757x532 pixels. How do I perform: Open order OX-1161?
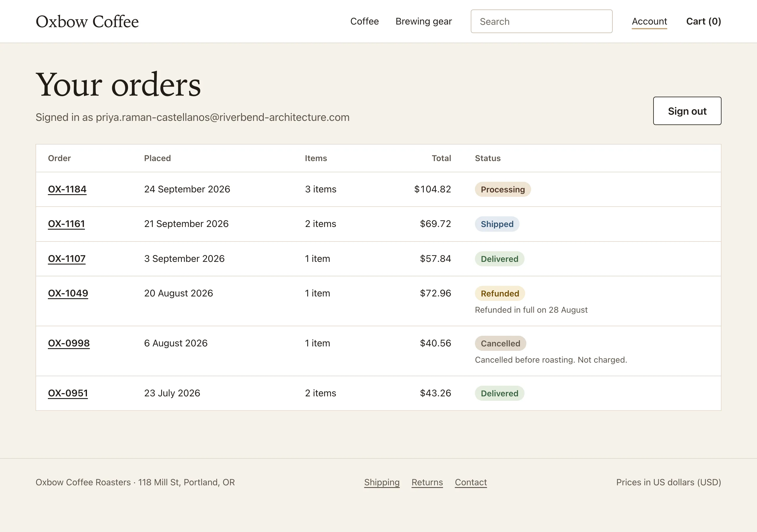[66, 224]
